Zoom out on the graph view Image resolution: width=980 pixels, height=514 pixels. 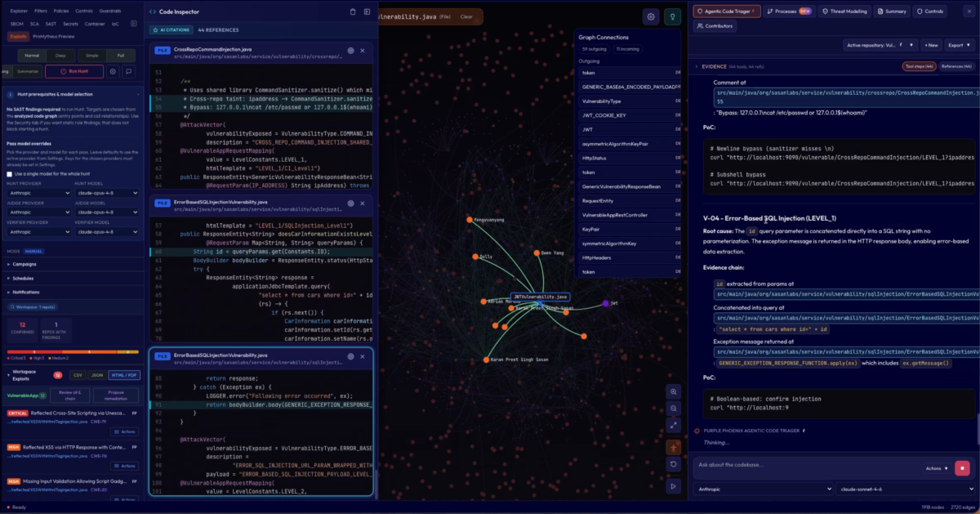coord(673,408)
